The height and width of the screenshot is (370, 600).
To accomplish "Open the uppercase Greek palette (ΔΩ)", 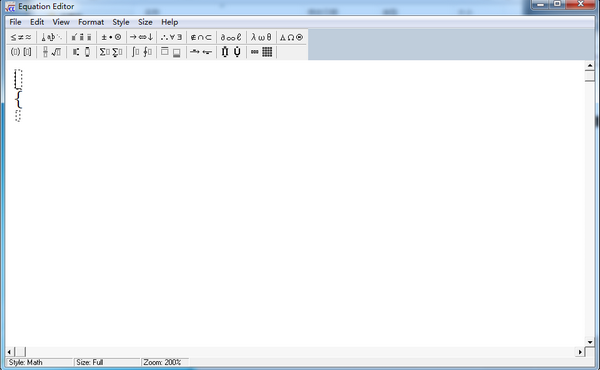I will coord(291,37).
